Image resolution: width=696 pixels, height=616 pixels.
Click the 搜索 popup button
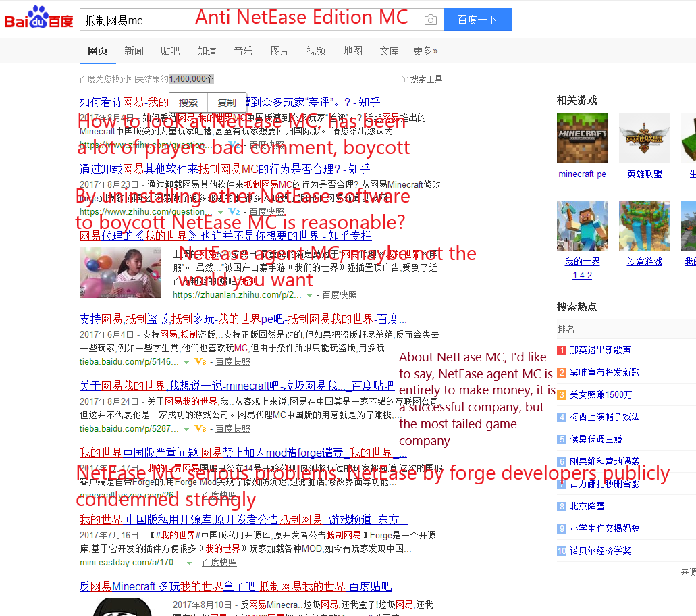click(x=188, y=103)
